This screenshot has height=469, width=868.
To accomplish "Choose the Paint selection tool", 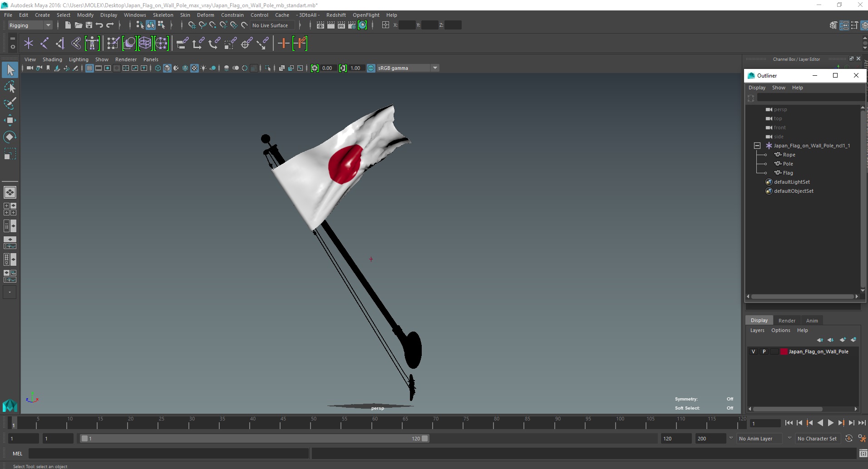I will click(10, 103).
